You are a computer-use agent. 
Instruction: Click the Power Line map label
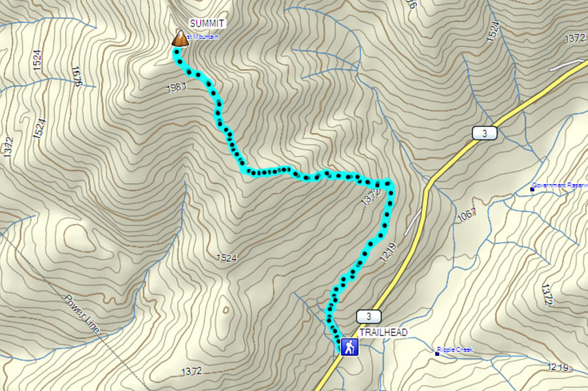click(82, 314)
